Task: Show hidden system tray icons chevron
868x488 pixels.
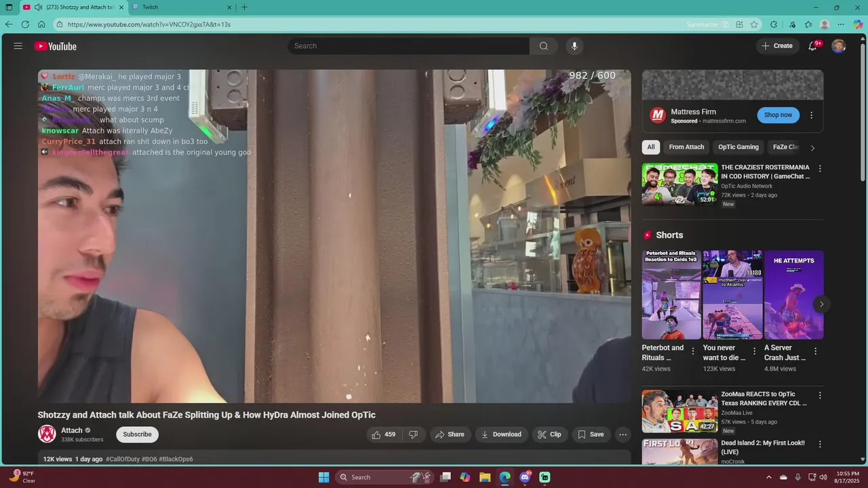Action: 769,477
